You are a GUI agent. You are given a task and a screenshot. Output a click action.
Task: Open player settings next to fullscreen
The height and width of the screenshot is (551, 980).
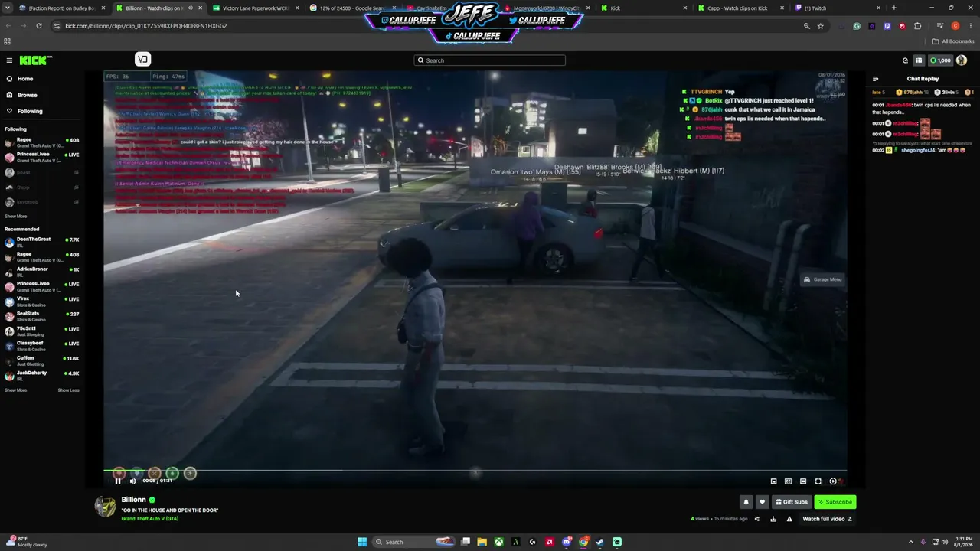point(833,481)
